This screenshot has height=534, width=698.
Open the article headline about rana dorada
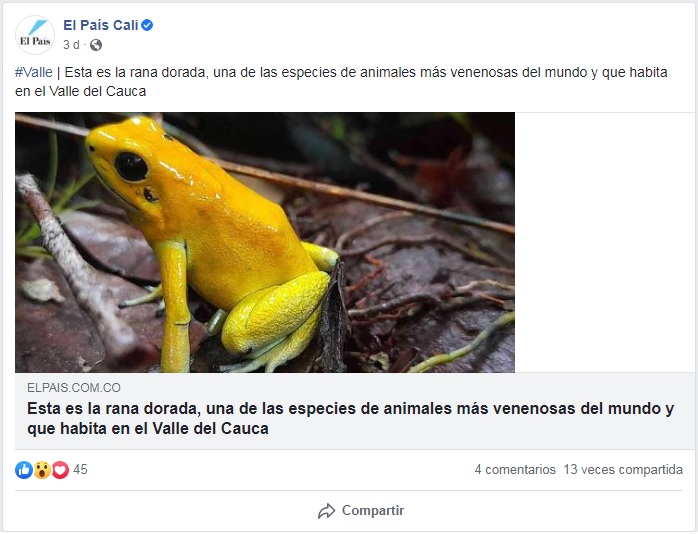350,418
